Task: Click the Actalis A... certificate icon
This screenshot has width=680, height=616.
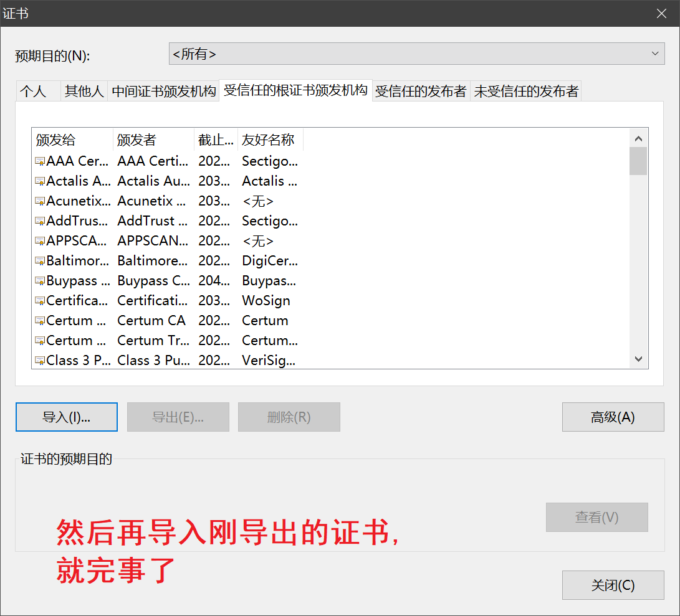Action: point(40,181)
